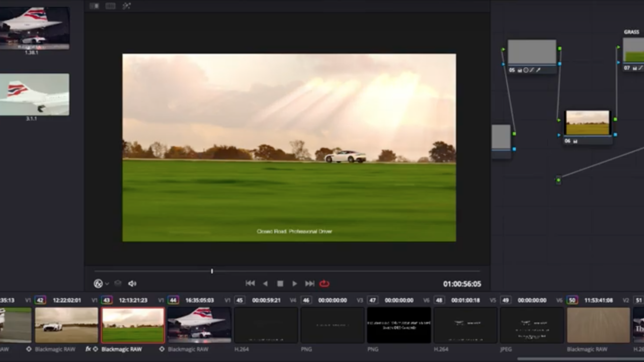Toggle the fx badge on clip 43
Screen dimensions: 644x362
[89, 348]
